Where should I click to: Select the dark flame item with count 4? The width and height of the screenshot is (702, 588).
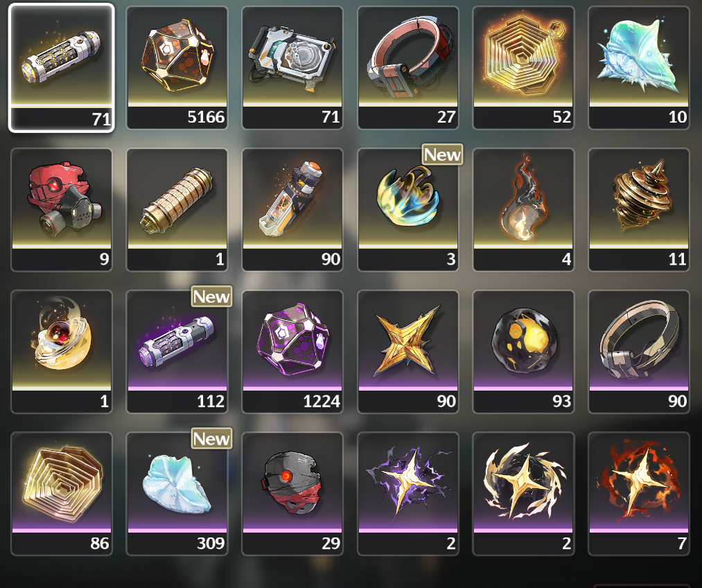tap(523, 210)
